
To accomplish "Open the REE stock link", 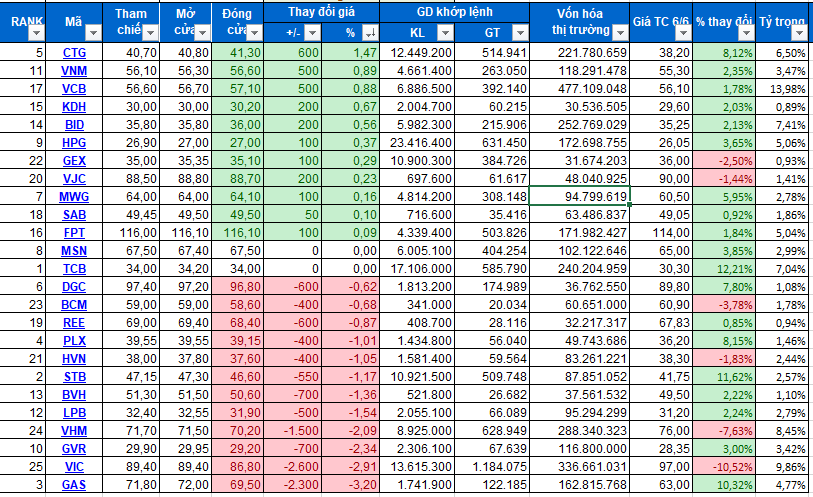I will click(74, 323).
